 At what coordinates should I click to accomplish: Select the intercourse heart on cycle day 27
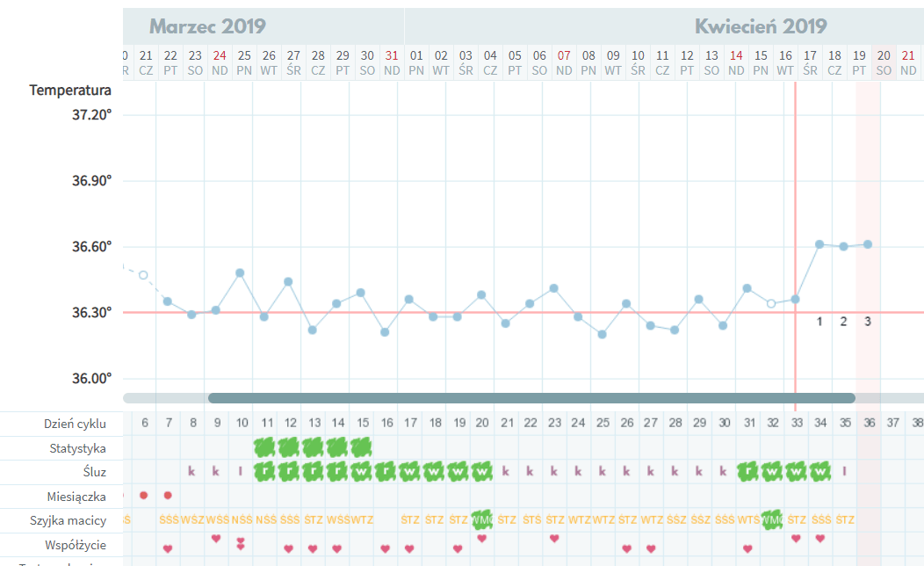651,549
